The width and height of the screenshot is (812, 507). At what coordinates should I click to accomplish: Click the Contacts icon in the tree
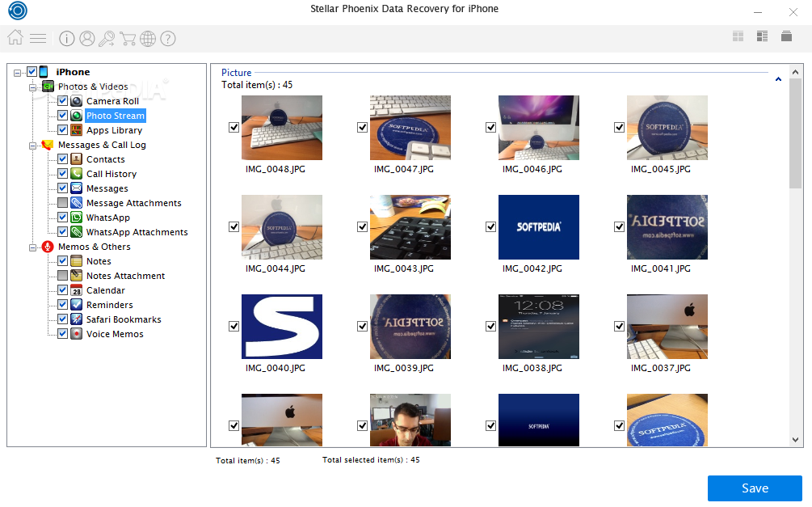click(76, 159)
